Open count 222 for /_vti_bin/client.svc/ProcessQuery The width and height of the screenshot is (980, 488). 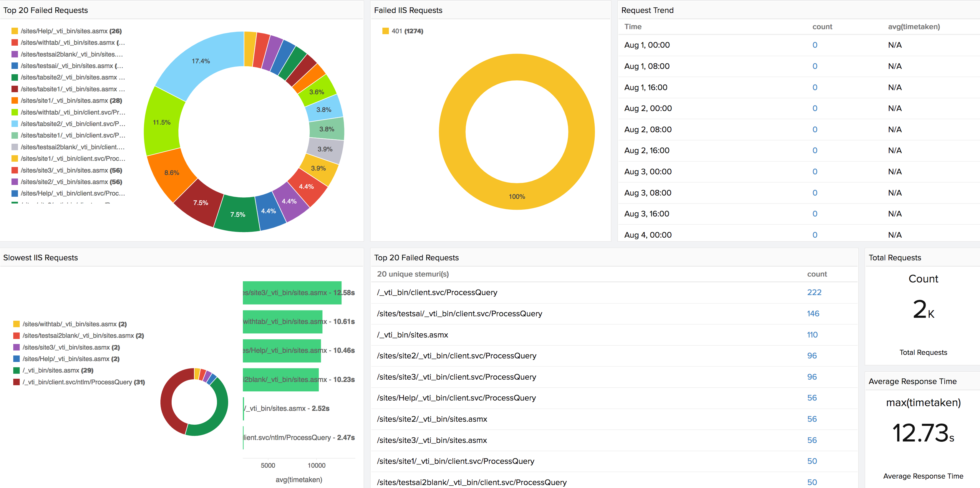814,292
